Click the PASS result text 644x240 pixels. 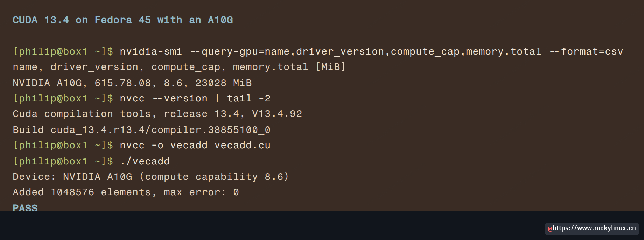[x=25, y=208]
